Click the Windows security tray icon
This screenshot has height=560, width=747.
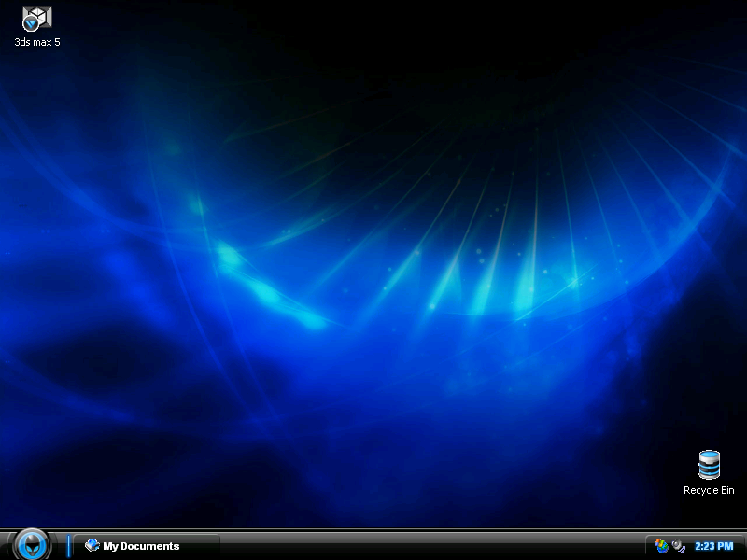point(661,546)
